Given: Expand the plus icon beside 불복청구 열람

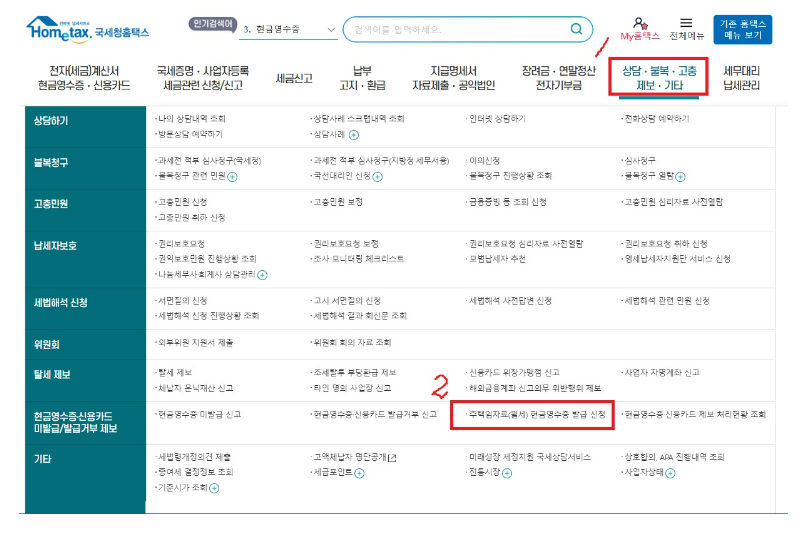Looking at the screenshot, I should 680,177.
